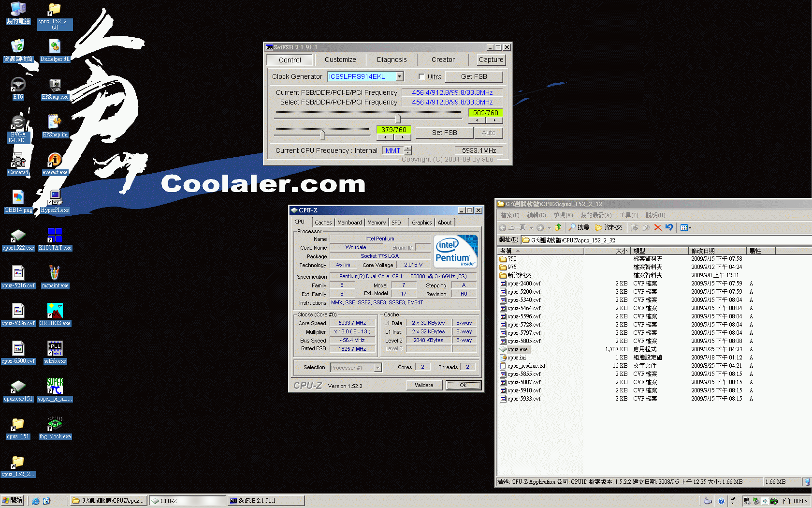Open the cpuz_151 folder icon
The image size is (812, 508).
pyautogui.click(x=18, y=428)
